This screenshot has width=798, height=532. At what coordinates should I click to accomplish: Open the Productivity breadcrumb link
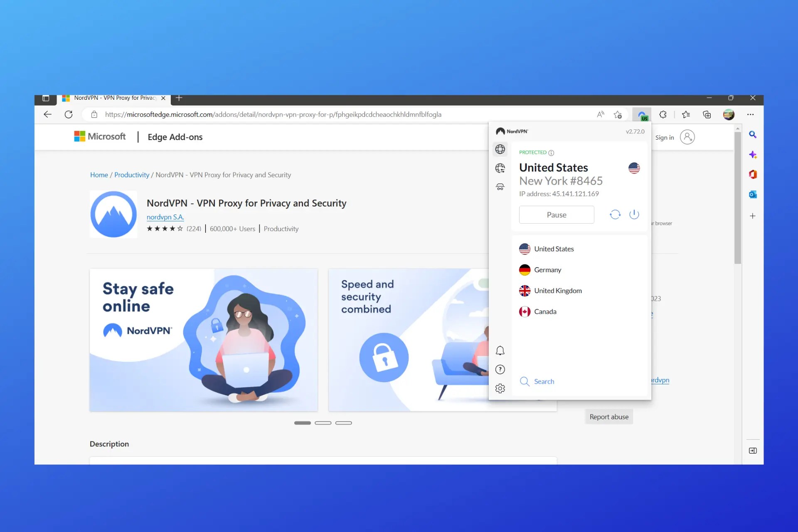click(x=131, y=175)
